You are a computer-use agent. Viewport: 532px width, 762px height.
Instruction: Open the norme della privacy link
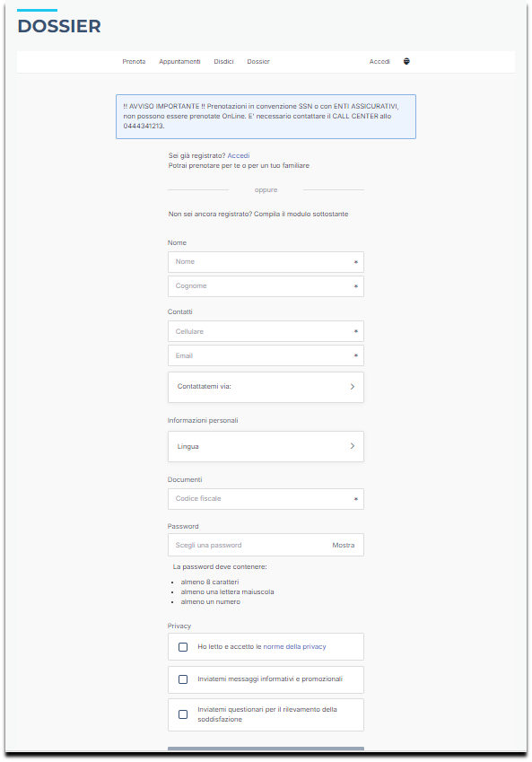294,647
